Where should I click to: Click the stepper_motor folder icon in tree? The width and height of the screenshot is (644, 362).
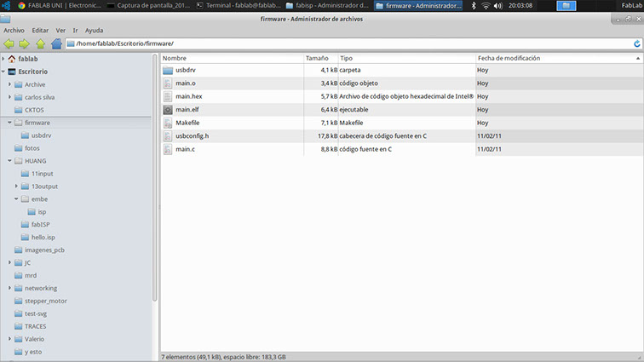[x=19, y=301]
